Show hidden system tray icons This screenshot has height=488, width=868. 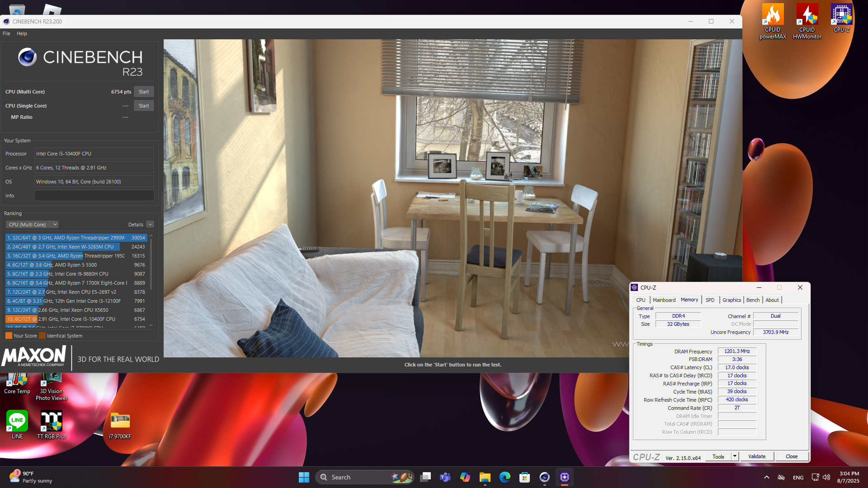click(767, 477)
